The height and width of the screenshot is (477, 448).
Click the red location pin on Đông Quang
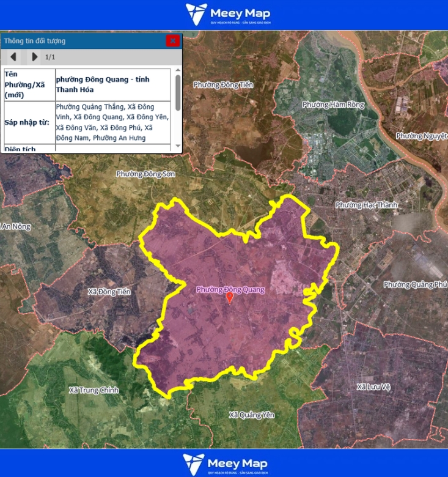230,298
